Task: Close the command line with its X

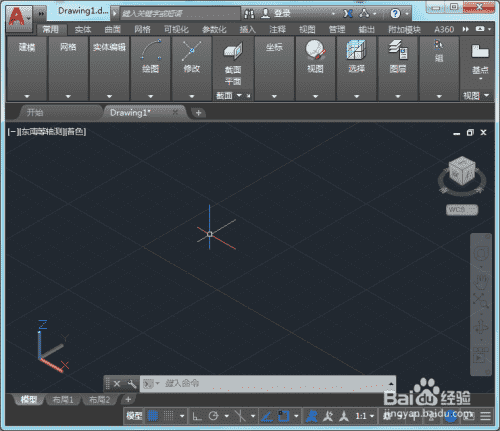Action: pos(117,384)
